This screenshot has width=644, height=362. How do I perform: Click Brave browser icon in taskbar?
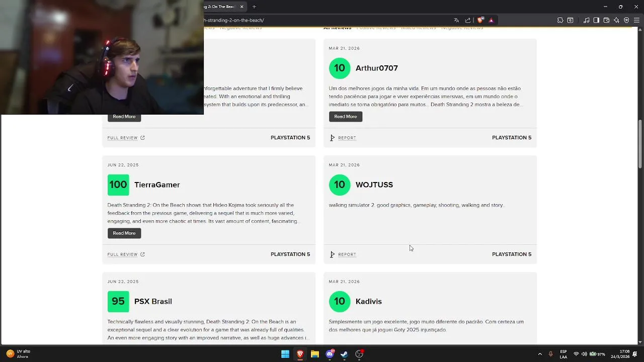300,354
